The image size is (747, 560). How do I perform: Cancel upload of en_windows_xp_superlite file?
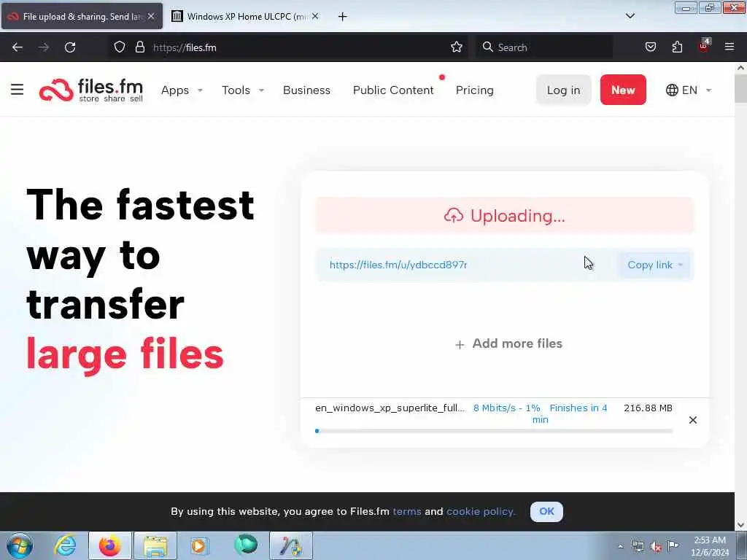tap(693, 420)
